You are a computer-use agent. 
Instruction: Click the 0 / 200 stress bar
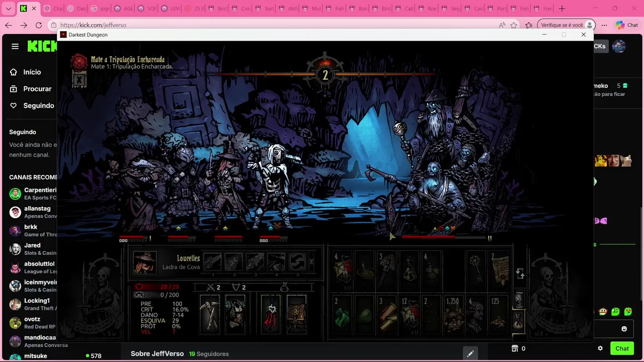tap(156, 295)
